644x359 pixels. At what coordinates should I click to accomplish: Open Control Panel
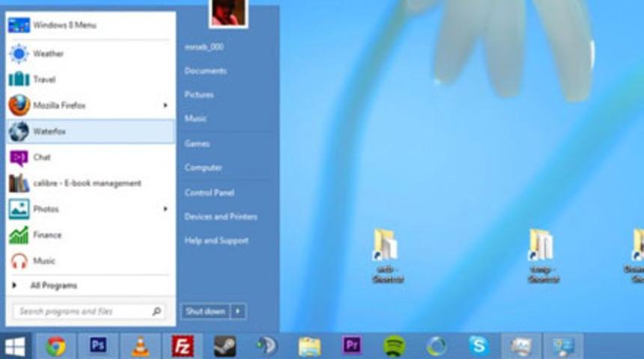click(x=210, y=192)
